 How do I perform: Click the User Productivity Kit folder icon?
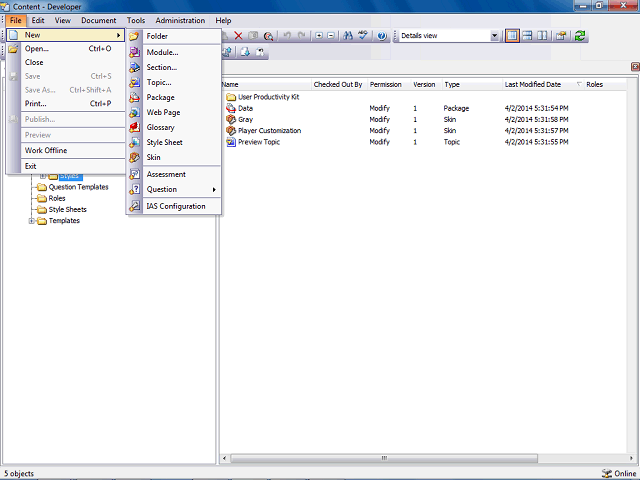(x=231, y=97)
